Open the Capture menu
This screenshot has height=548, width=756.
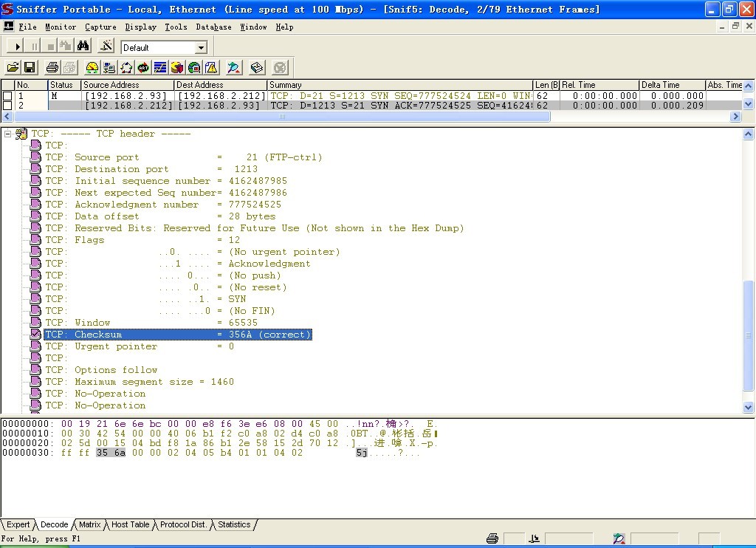[100, 27]
